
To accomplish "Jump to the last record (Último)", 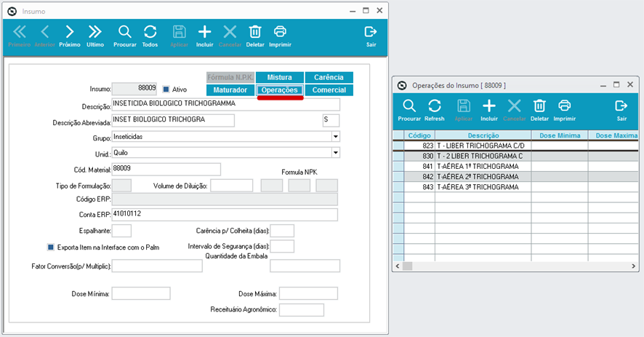I will click(95, 35).
